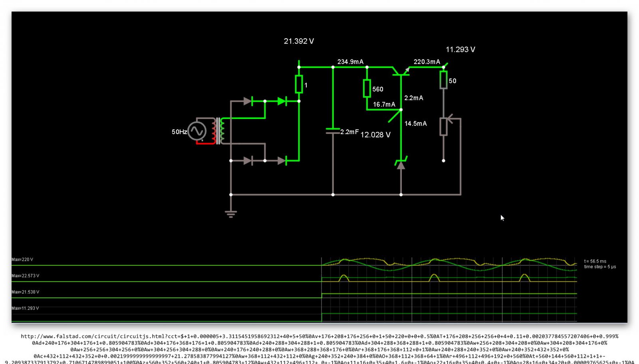Toggle the switch above the 50 resistor
The image size is (639, 364).
pyautogui.click(x=445, y=65)
